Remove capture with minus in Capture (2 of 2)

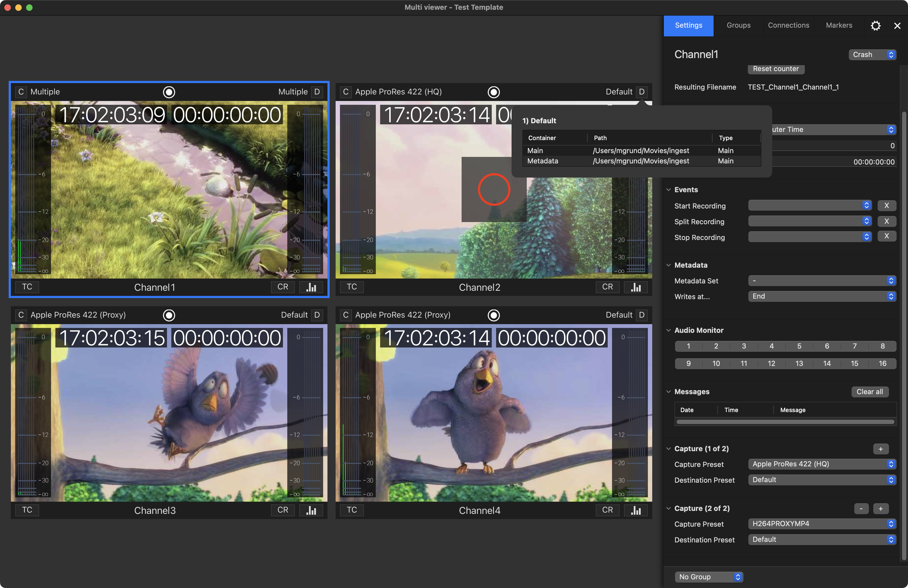click(861, 509)
